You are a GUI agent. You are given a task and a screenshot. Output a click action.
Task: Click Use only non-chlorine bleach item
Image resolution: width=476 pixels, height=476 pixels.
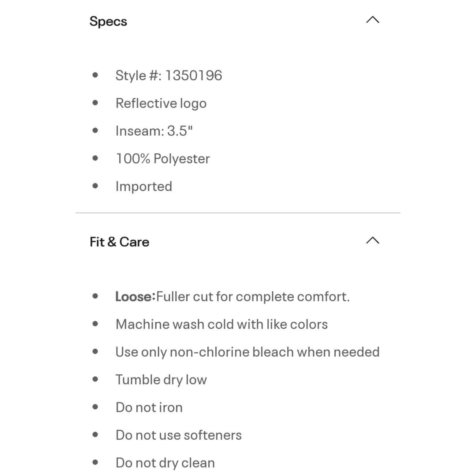tap(248, 352)
